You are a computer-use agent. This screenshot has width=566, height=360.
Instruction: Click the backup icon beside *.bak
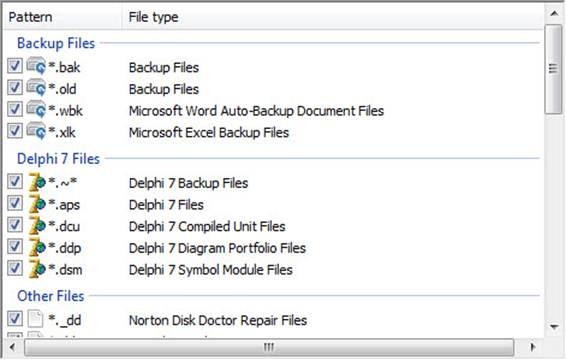tap(36, 66)
